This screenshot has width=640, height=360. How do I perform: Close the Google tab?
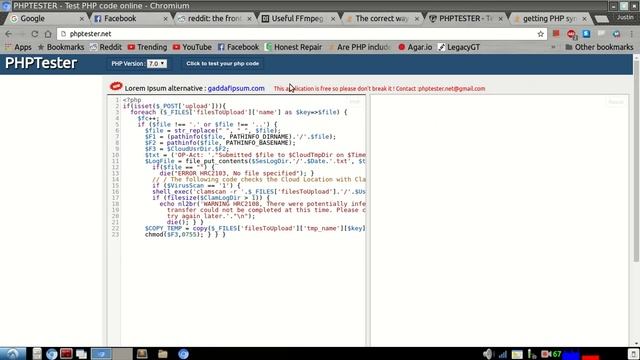[82, 19]
